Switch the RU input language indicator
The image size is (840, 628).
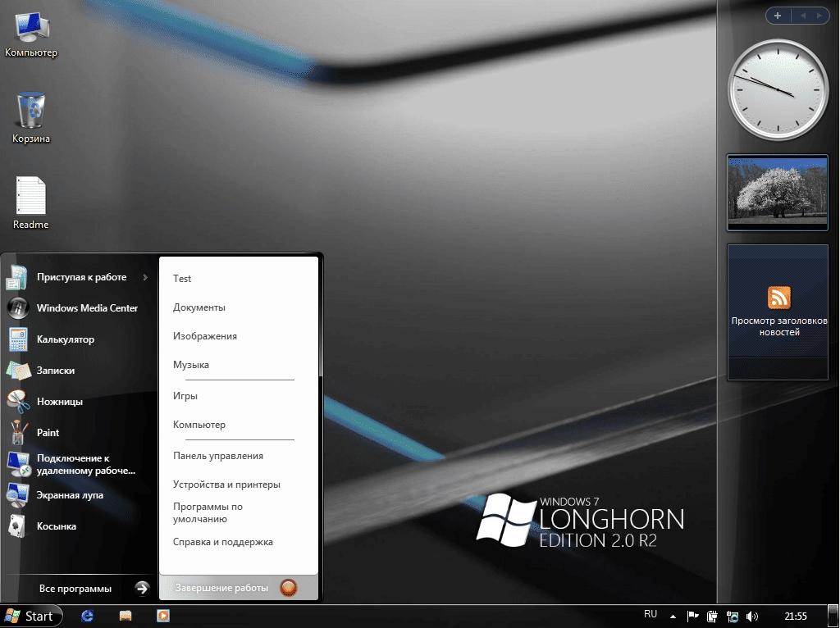(x=651, y=615)
